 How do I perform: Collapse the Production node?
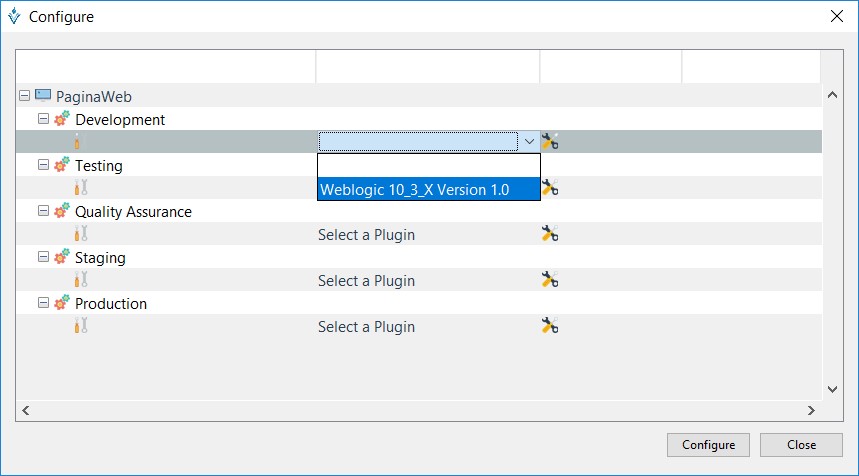pos(43,303)
